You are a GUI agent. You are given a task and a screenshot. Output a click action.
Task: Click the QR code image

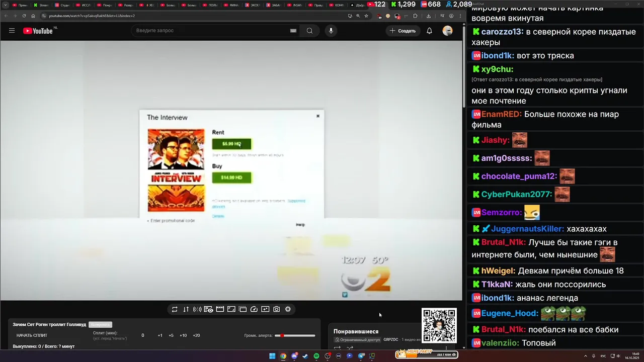439,325
